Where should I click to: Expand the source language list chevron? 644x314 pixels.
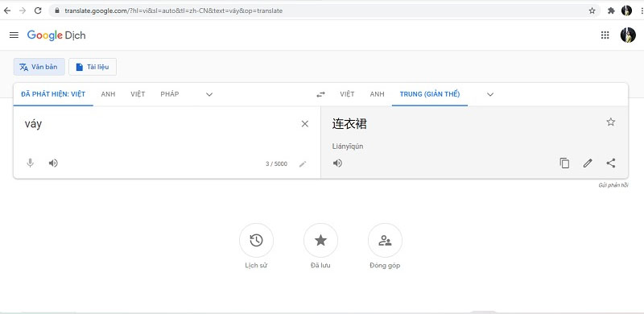(209, 94)
